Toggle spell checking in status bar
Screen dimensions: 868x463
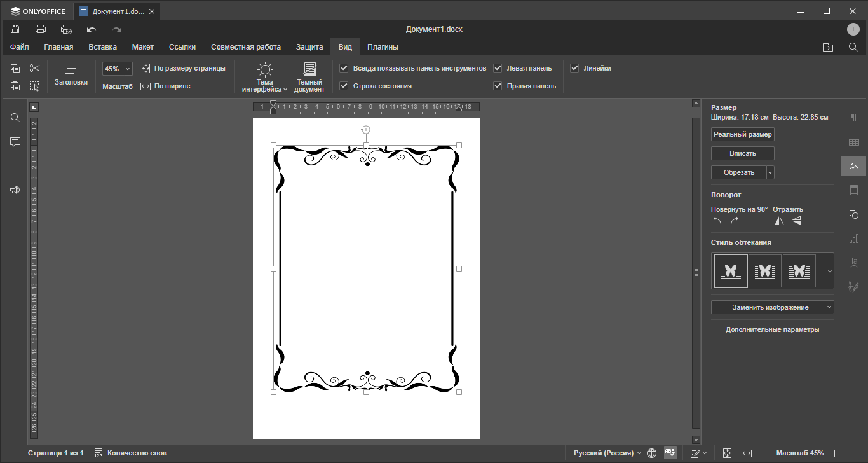tap(670, 453)
